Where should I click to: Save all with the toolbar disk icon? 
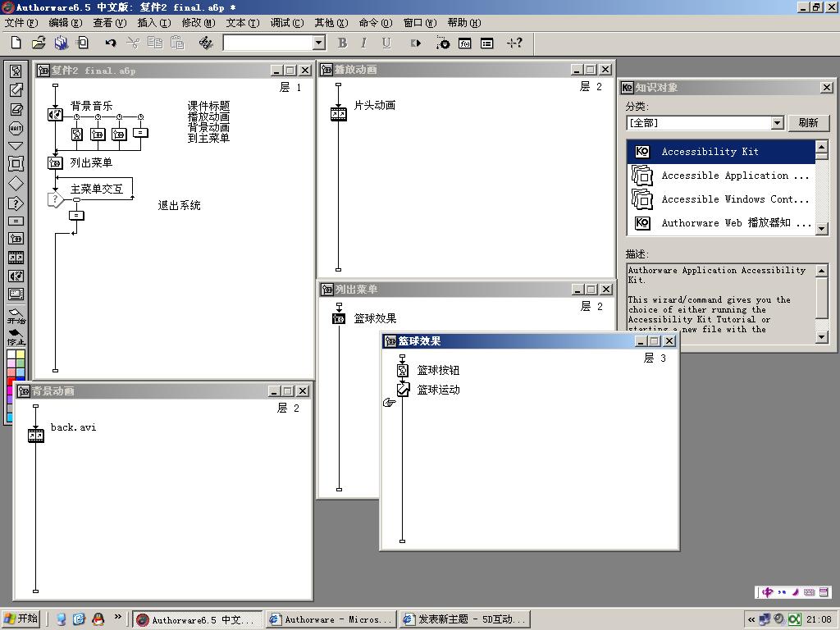[x=61, y=43]
